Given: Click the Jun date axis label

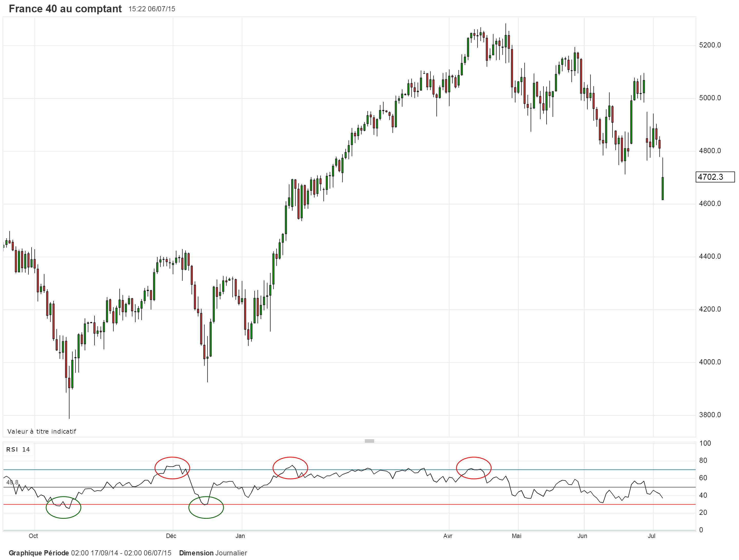Looking at the screenshot, I should pyautogui.click(x=582, y=536).
